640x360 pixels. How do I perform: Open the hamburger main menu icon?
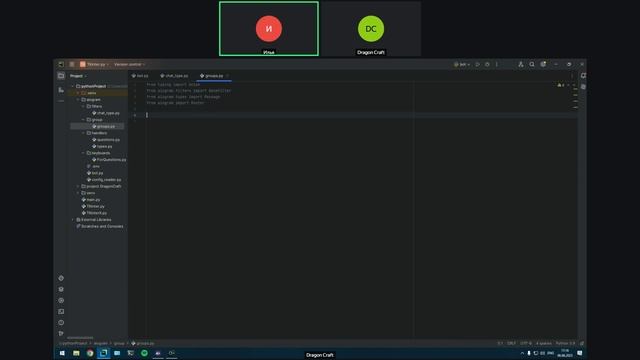pos(72,64)
